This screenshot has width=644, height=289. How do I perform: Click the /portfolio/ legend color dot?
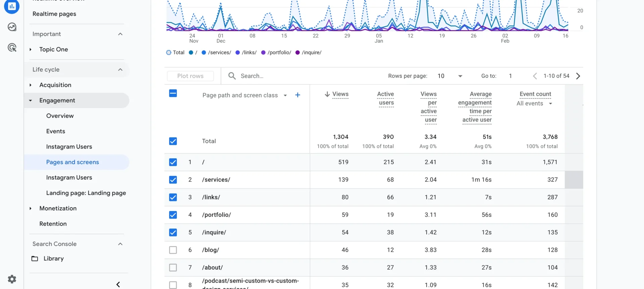[x=263, y=53]
